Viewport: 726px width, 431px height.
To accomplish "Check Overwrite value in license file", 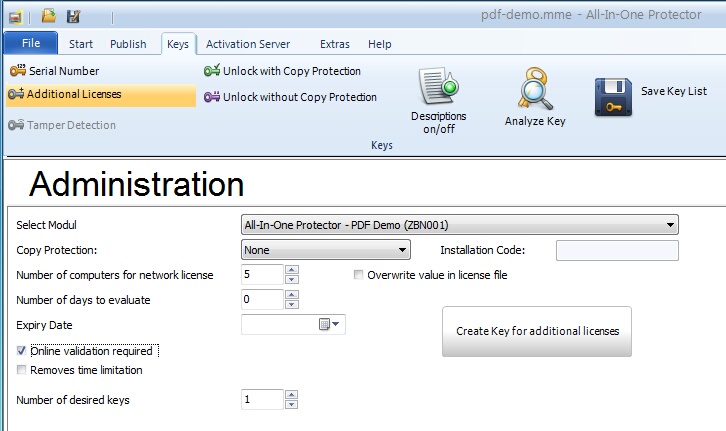I will pyautogui.click(x=359, y=275).
